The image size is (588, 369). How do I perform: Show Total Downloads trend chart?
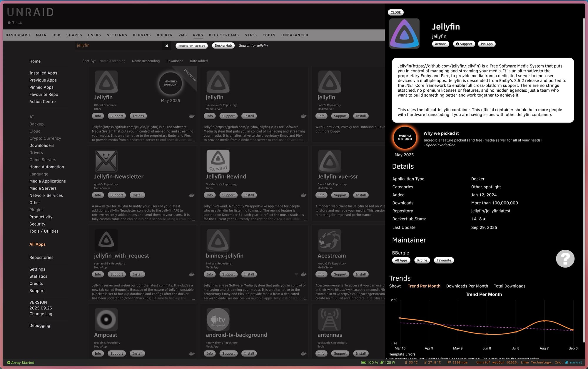coord(510,286)
